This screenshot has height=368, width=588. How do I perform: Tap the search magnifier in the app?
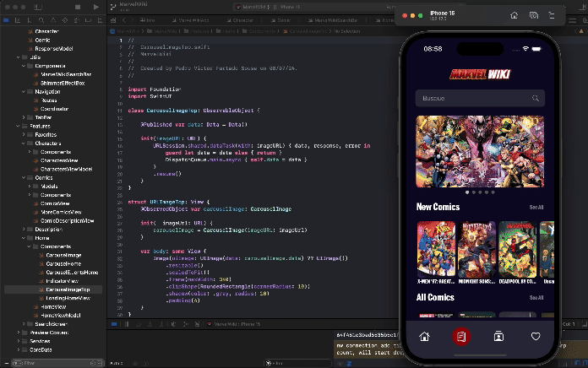pyautogui.click(x=535, y=98)
